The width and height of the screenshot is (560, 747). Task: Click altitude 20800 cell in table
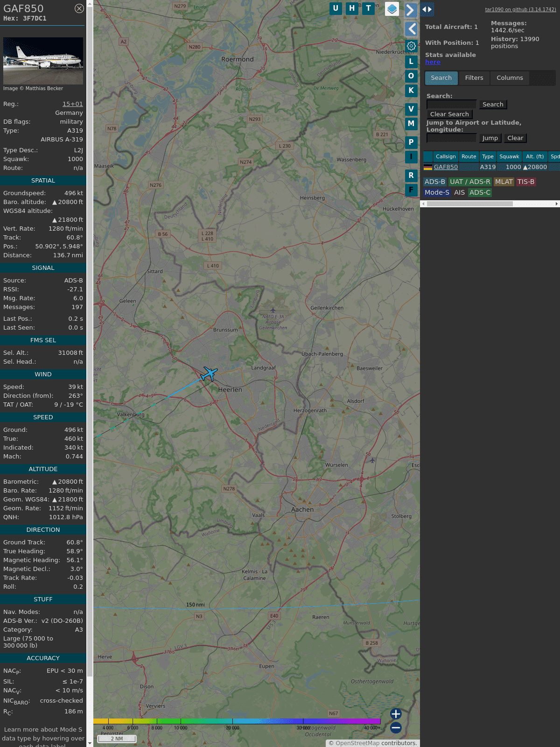tap(535, 167)
